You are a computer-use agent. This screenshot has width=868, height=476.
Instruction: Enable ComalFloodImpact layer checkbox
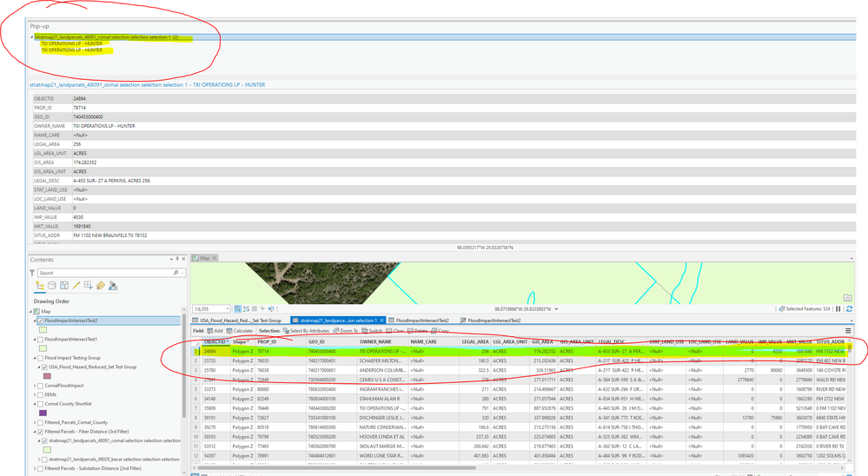coord(41,385)
